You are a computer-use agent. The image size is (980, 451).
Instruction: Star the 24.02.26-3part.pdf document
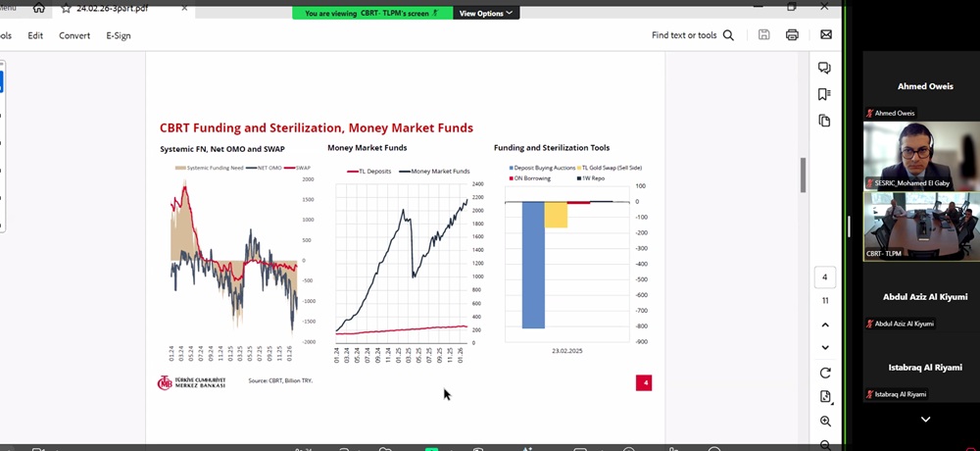[66, 8]
